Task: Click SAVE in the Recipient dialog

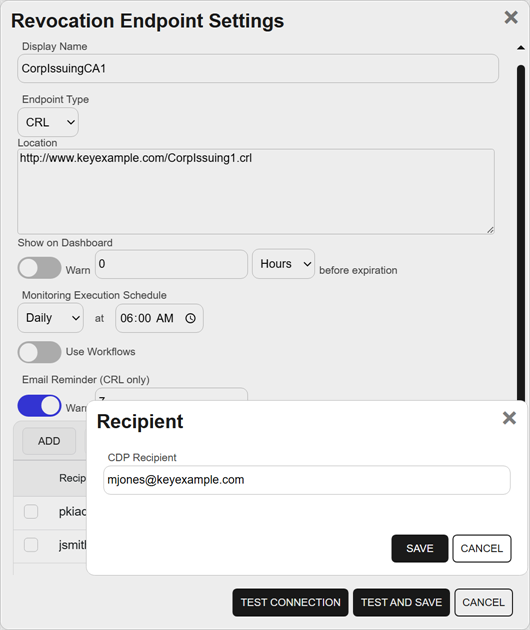Action: 419,548
